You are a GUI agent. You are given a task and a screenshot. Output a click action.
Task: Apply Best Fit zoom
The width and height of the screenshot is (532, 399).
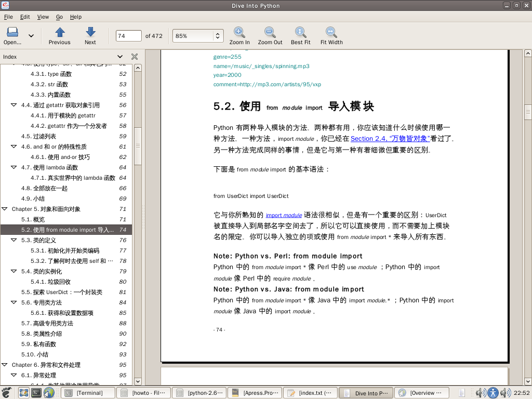click(x=300, y=32)
